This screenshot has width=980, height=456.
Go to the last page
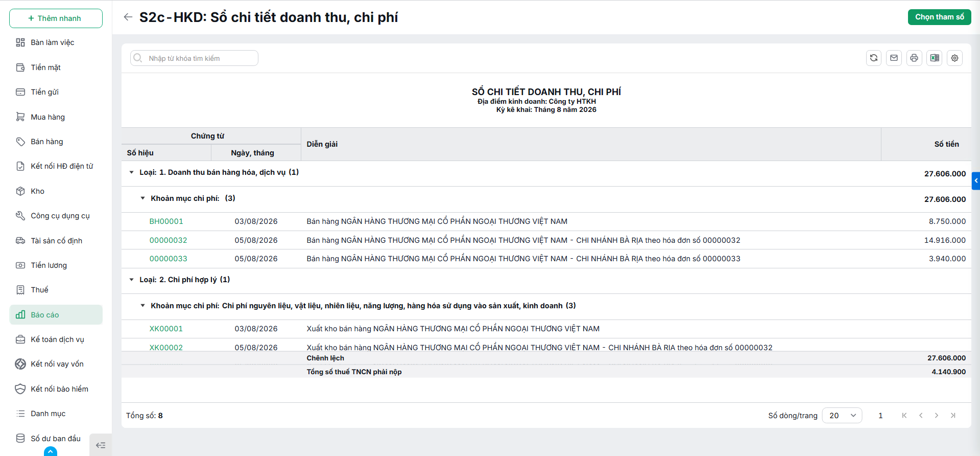tap(953, 416)
